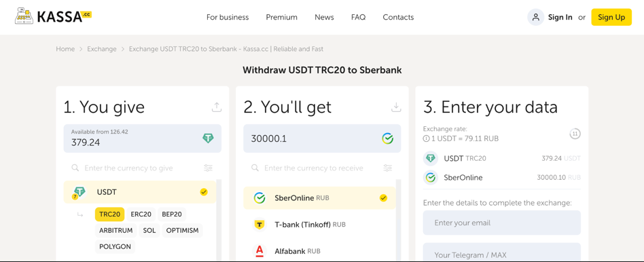Click the give amount field showing 379.24
This screenshot has width=644, height=262.
(x=143, y=138)
